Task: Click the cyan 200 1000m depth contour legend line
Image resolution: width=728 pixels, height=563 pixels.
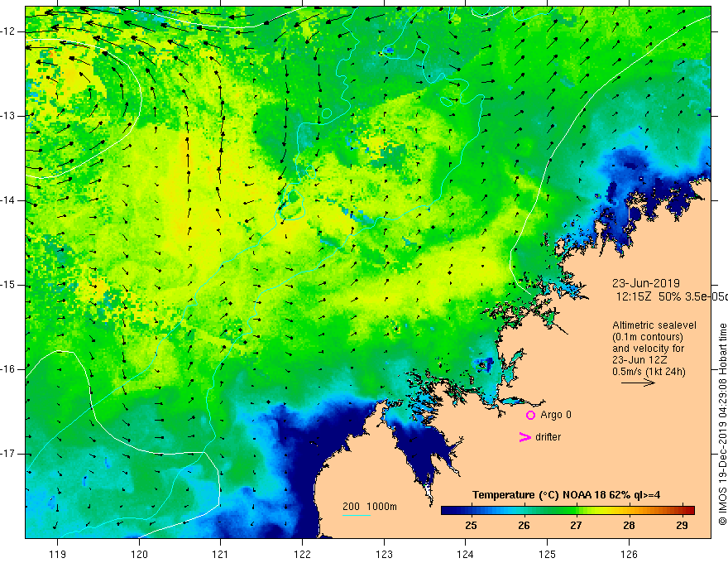Action: coord(356,515)
